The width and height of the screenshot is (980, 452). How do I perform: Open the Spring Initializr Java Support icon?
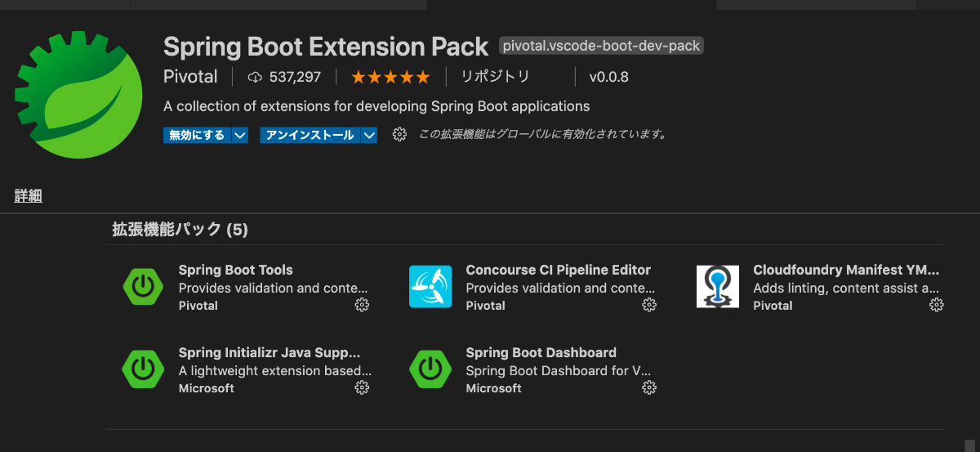pyautogui.click(x=143, y=369)
